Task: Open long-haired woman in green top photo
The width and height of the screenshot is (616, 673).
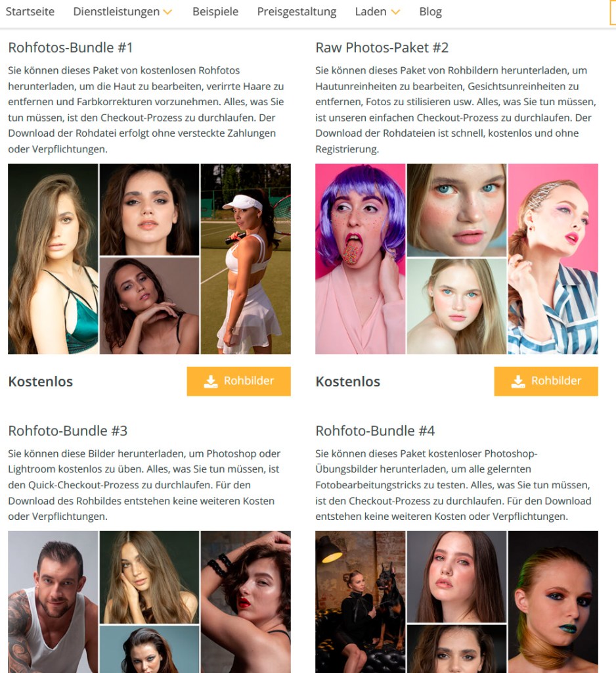Action: click(x=53, y=259)
